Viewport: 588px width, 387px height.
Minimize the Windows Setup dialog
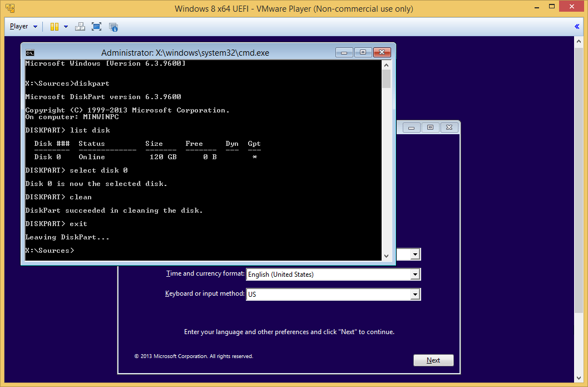click(412, 128)
